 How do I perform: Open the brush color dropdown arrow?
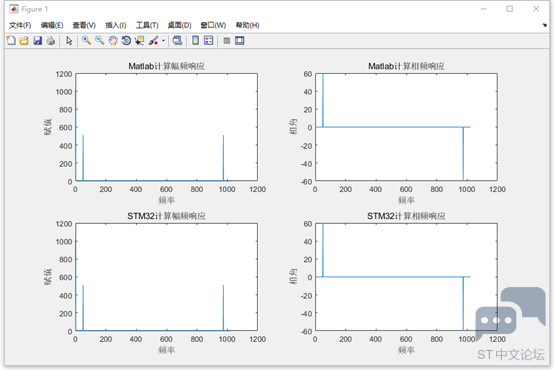(163, 41)
